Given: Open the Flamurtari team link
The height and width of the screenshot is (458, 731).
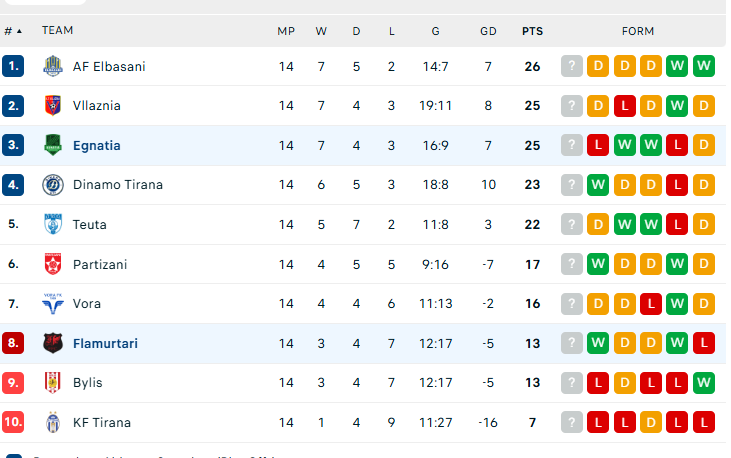Looking at the screenshot, I should [x=105, y=344].
